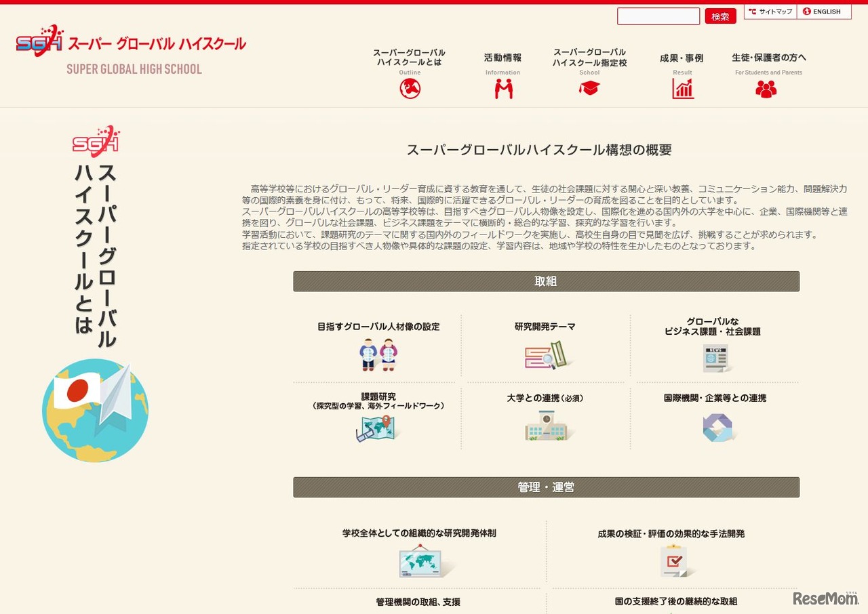Image resolution: width=868 pixels, height=614 pixels.
Task: Click the checklist clipboard icon for 成果の検証・評価
Action: click(x=674, y=562)
